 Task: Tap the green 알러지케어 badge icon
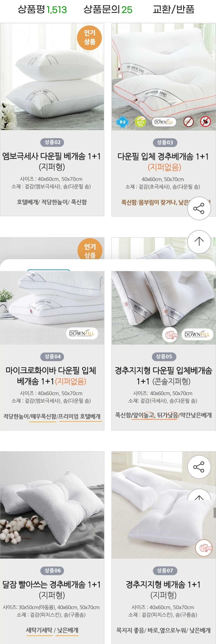click(x=140, y=122)
